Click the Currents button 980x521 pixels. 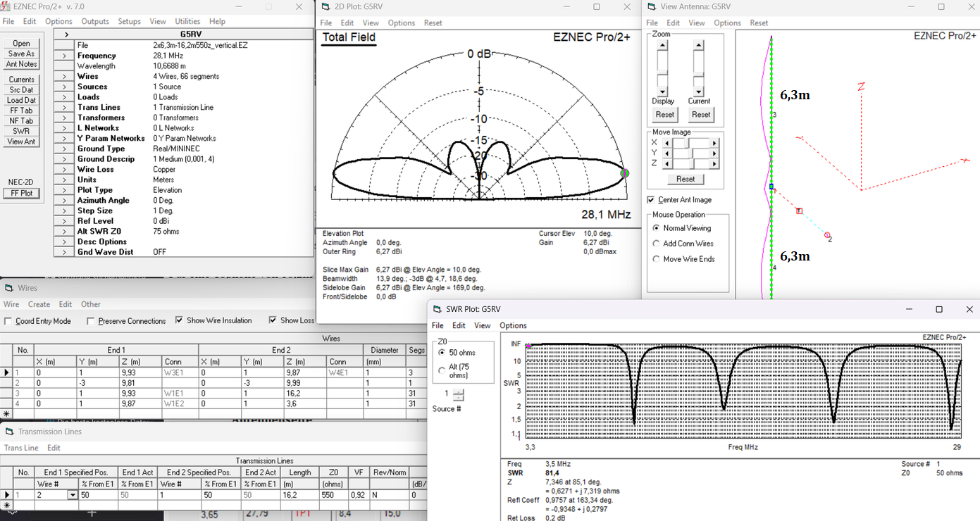(x=21, y=80)
